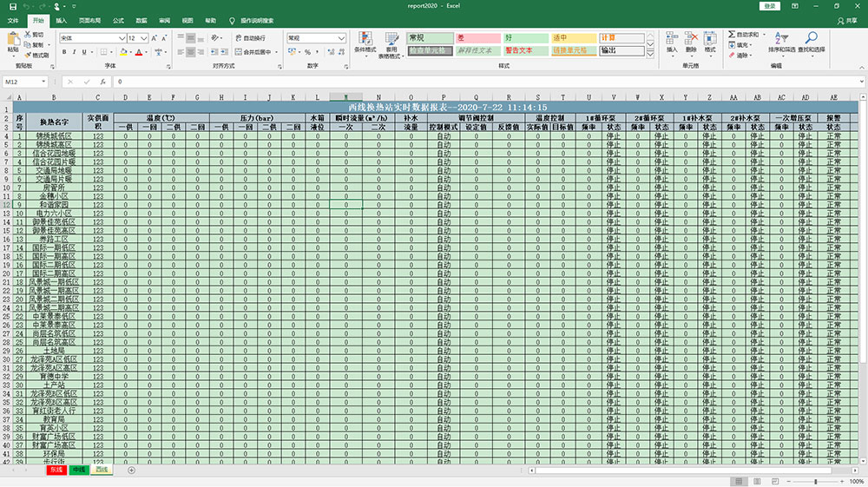Viewport: 868px width, 487px height.
Task: Add a new sheet with the plus icon
Action: pyautogui.click(x=131, y=470)
